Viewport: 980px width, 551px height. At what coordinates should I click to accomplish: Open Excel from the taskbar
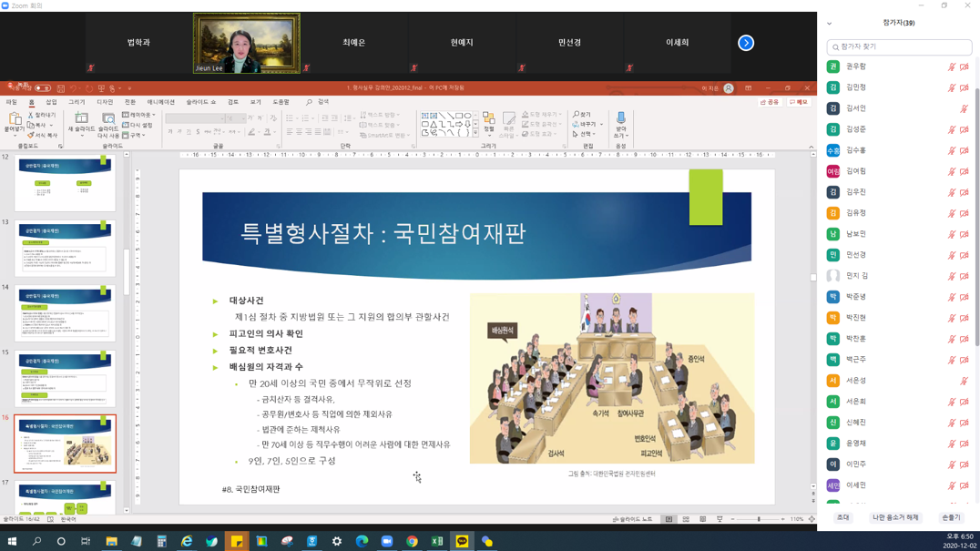point(437,541)
